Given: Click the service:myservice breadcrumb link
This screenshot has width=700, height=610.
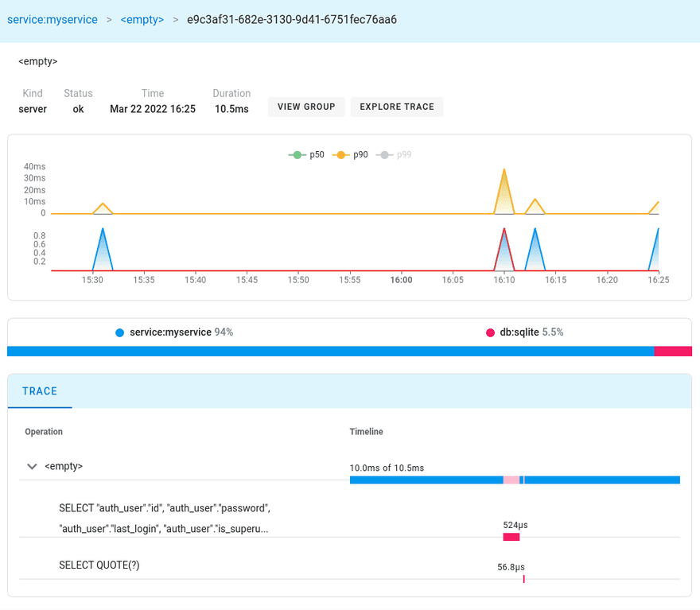Looking at the screenshot, I should click(x=52, y=19).
